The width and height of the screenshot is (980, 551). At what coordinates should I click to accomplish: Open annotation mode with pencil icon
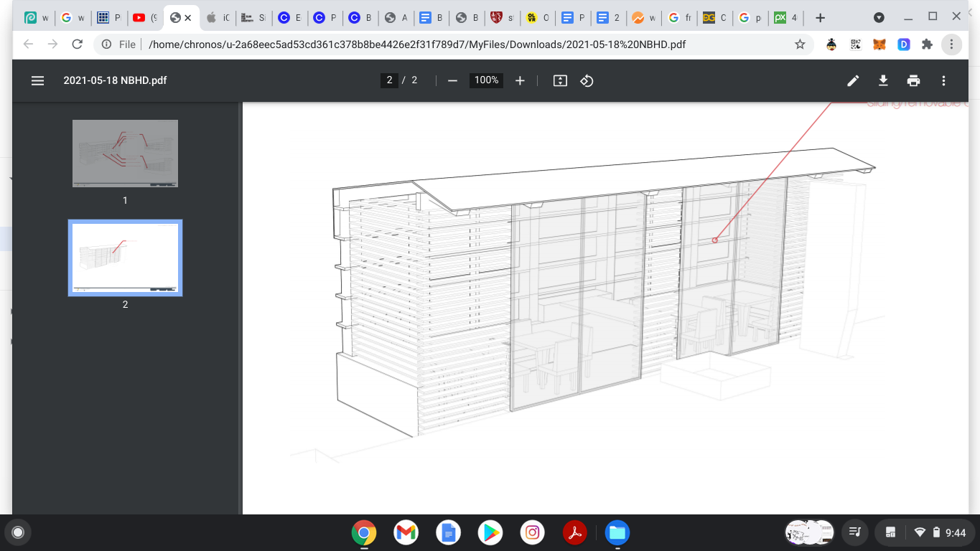click(x=853, y=80)
